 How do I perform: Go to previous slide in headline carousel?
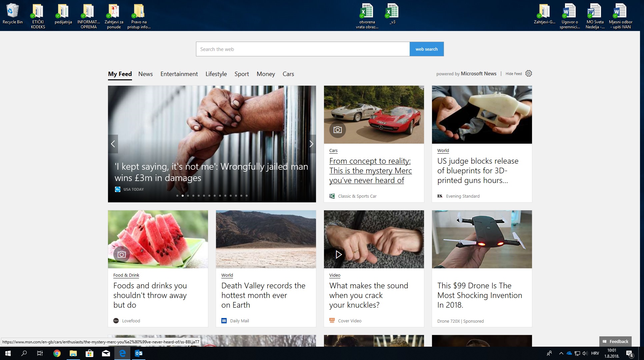pyautogui.click(x=113, y=144)
